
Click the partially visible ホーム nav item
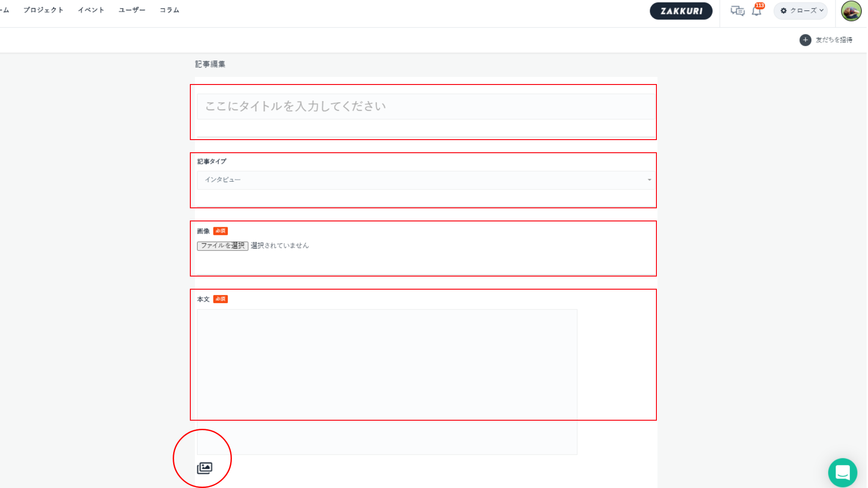point(4,10)
